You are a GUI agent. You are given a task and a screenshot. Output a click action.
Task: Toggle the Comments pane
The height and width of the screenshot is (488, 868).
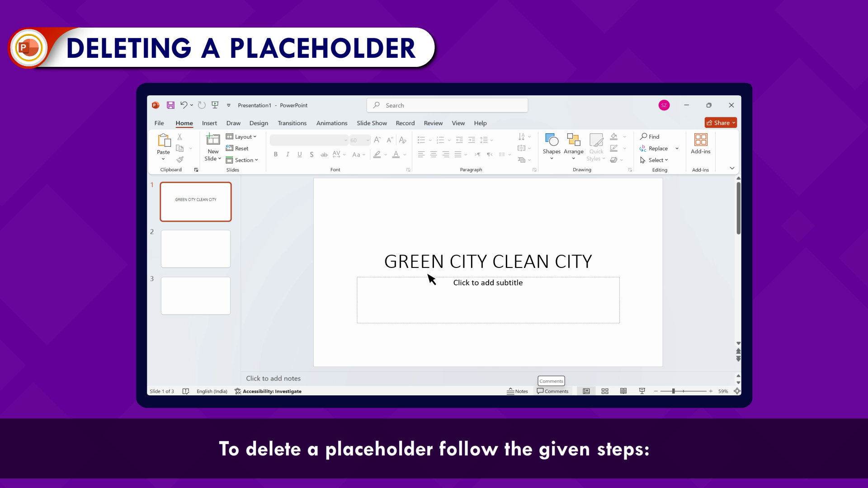coord(552,391)
